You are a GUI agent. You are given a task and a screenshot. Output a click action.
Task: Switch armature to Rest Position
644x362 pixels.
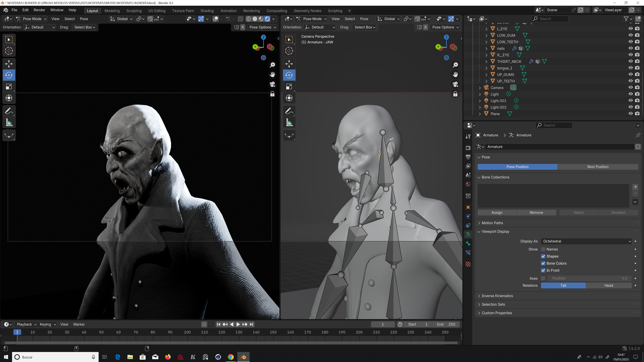pos(598,167)
